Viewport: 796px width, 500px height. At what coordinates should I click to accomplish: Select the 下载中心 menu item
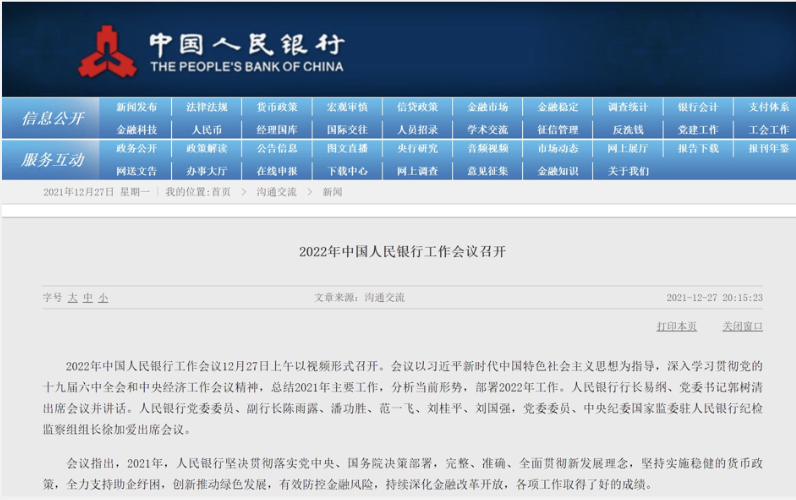[347, 171]
